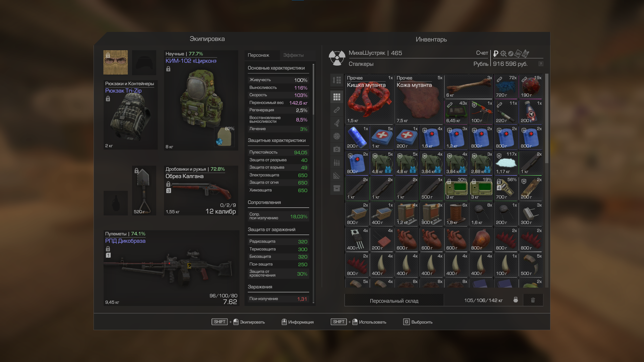Select the 5x medkit 1 кг item

(x=381, y=137)
